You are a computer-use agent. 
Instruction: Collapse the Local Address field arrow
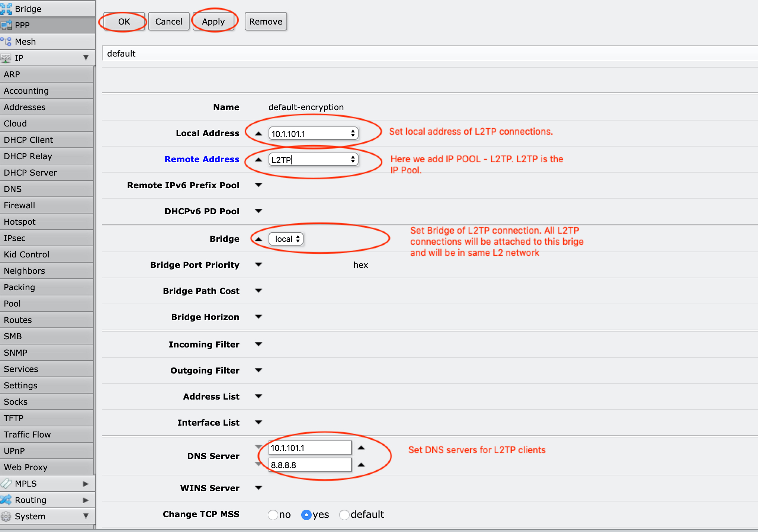pos(258,134)
